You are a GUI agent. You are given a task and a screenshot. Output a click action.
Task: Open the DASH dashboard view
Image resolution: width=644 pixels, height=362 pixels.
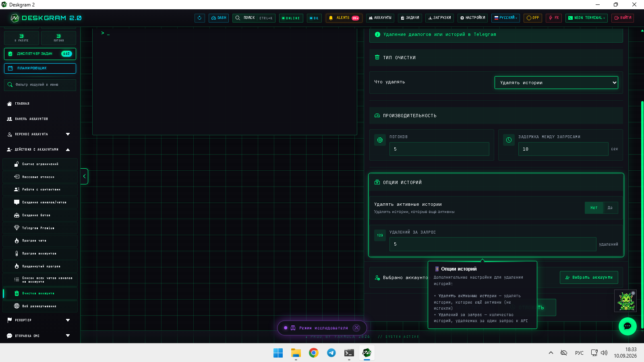(219, 18)
